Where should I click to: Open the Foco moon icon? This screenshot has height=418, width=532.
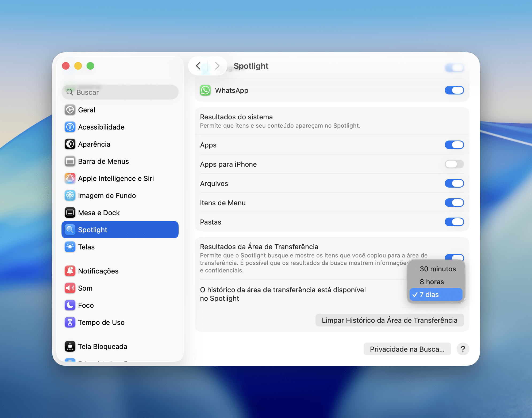tap(70, 305)
